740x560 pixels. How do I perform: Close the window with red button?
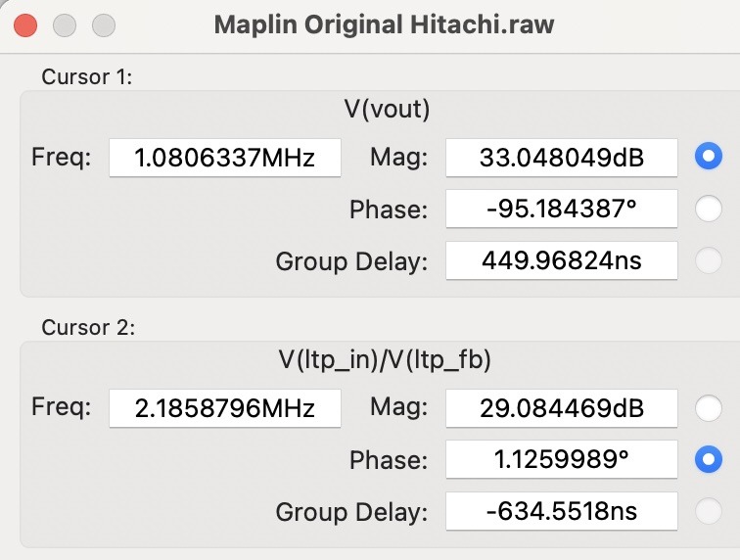tap(25, 25)
